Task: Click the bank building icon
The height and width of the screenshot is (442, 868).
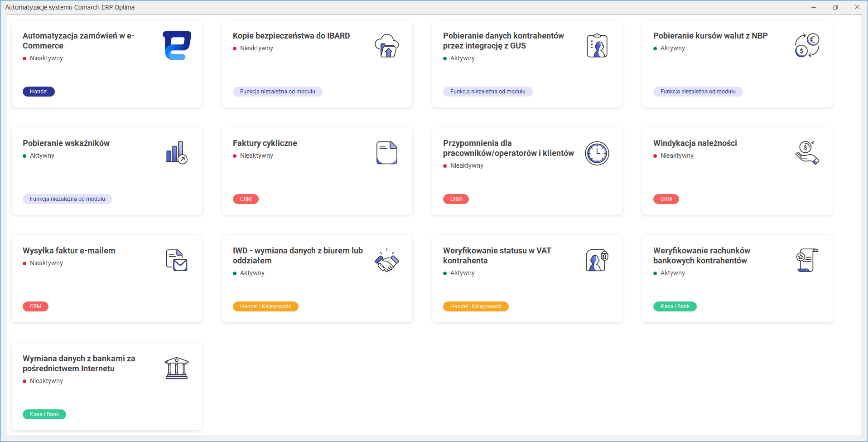Action: click(177, 368)
